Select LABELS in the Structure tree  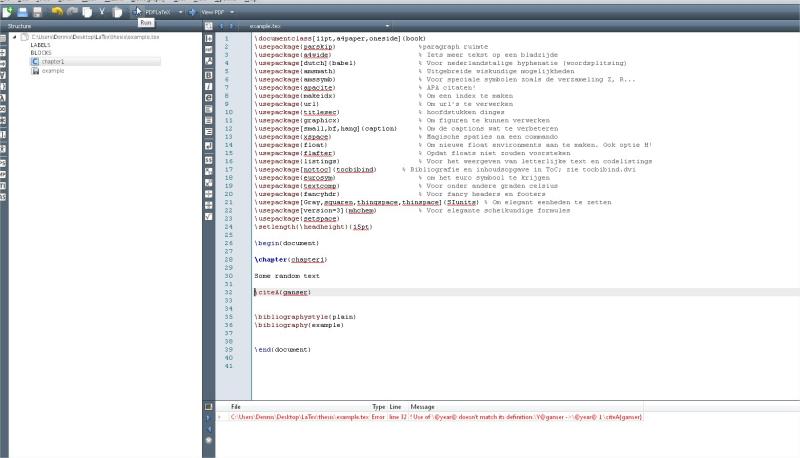(40, 45)
